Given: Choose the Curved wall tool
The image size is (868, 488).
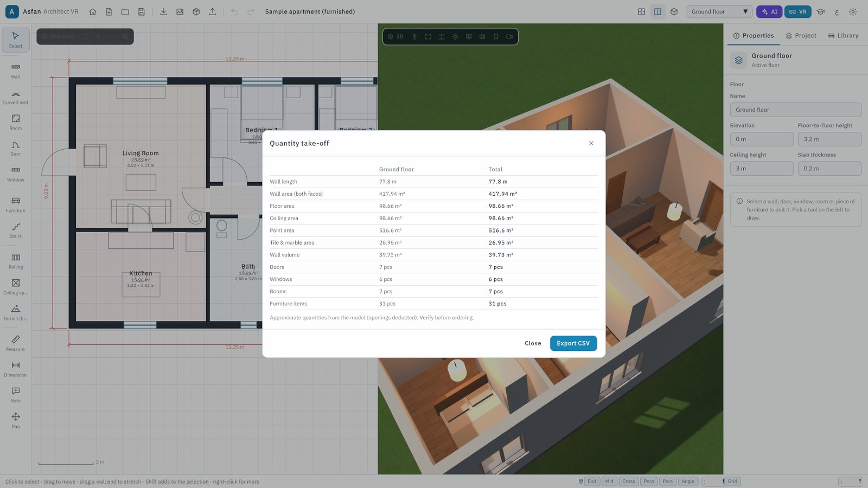Looking at the screenshot, I should (x=16, y=97).
